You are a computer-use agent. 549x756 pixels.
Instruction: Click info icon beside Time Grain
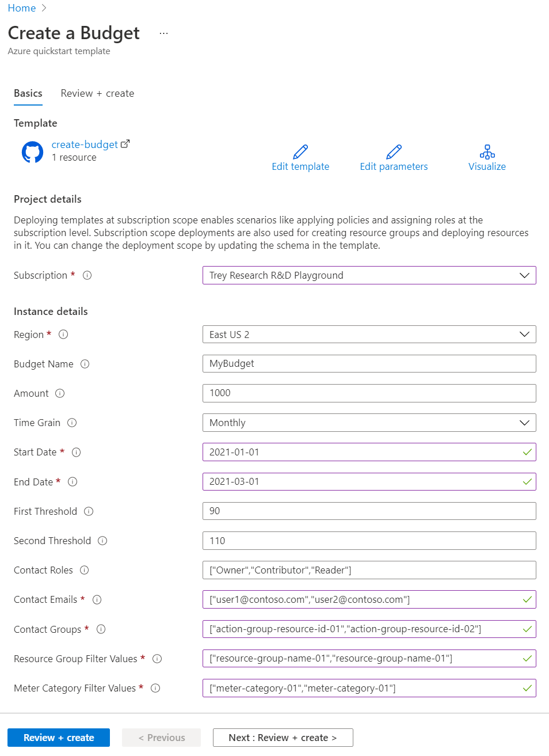(x=72, y=423)
